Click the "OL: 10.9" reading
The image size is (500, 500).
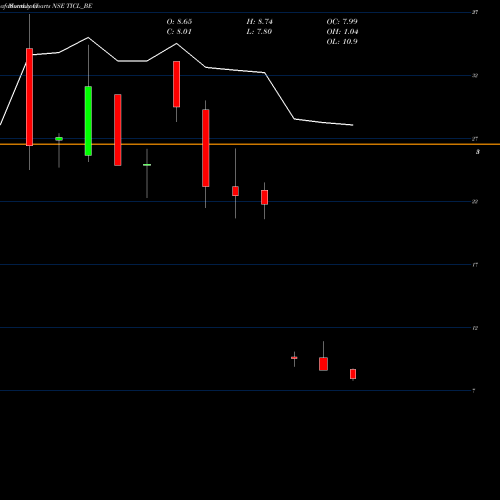tap(342, 42)
